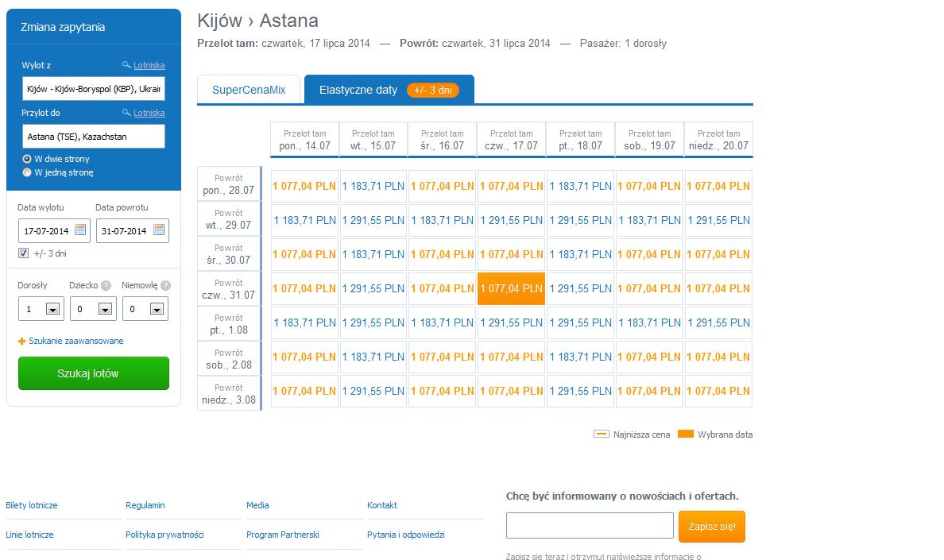Switch to the Elastyczne daty tab

click(389, 90)
